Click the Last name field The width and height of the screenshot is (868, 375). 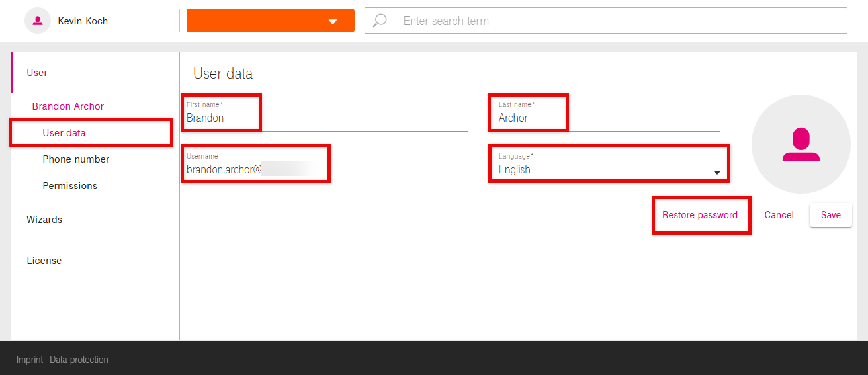click(609, 118)
